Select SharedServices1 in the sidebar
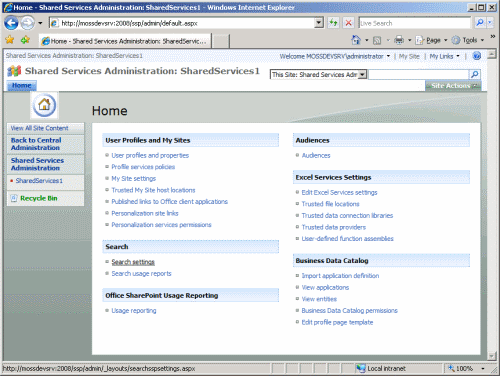This screenshot has width=500, height=376. pos(39,181)
